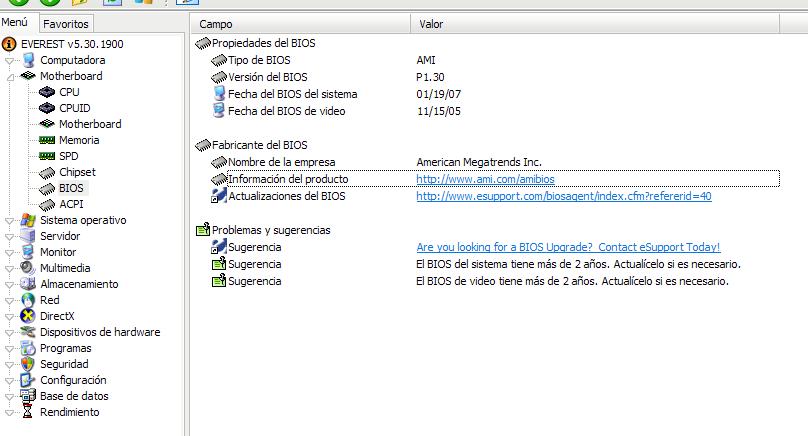The width and height of the screenshot is (808, 436).
Task: Click the Memoria RAM module icon
Action: [x=47, y=140]
